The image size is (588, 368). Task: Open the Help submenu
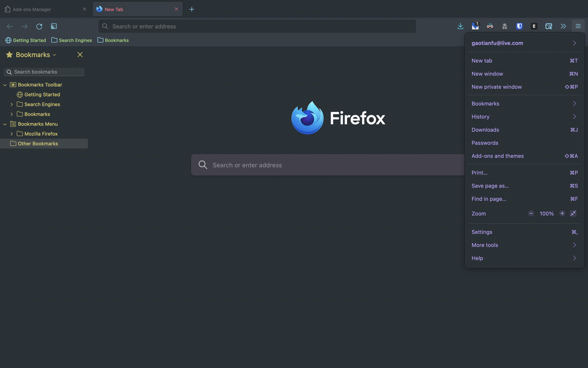pyautogui.click(x=525, y=258)
